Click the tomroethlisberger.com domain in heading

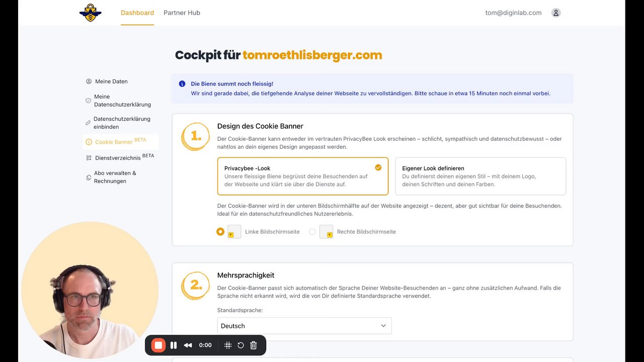tap(312, 55)
